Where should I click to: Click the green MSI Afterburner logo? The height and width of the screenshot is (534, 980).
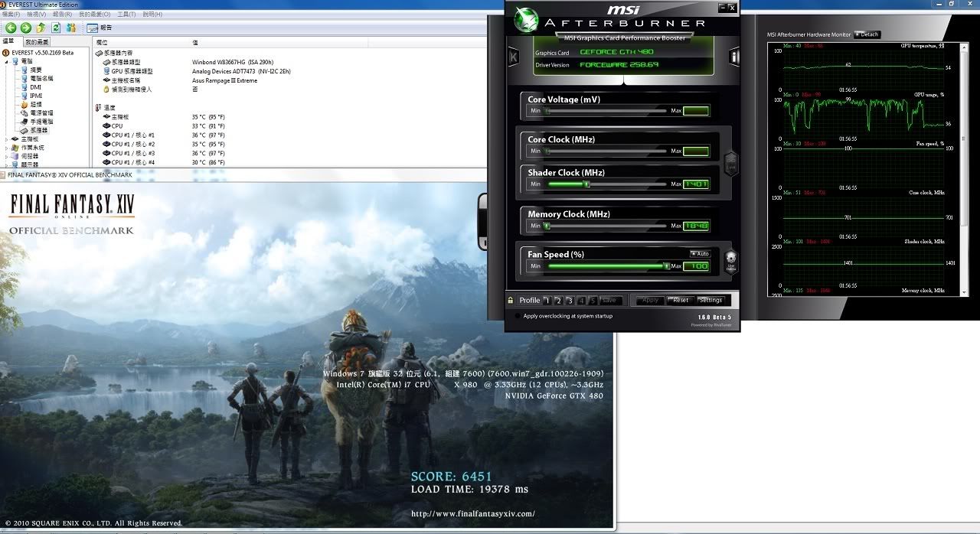(x=527, y=20)
